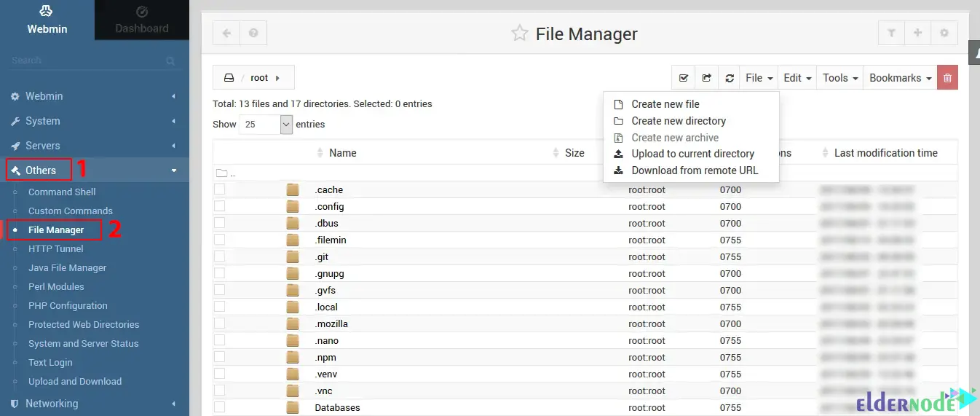Image resolution: width=980 pixels, height=416 pixels.
Task: Click folder icon for .gnupg
Action: tap(293, 273)
